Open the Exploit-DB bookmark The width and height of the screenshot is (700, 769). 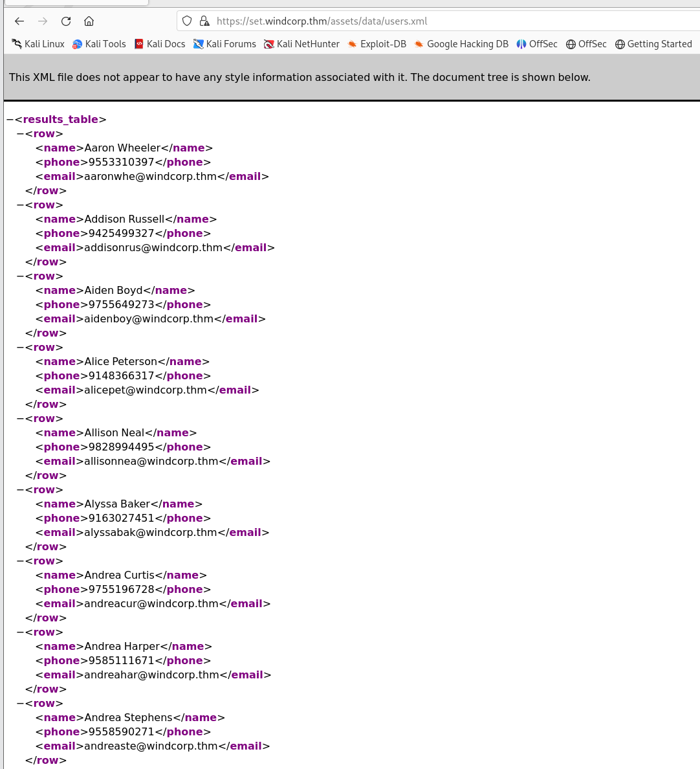coord(377,44)
